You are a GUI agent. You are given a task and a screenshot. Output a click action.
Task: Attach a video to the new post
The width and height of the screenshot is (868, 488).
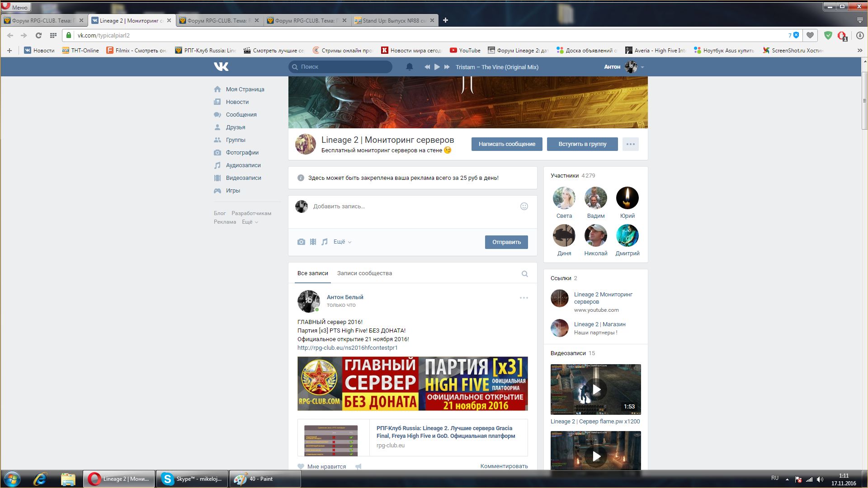(x=313, y=242)
